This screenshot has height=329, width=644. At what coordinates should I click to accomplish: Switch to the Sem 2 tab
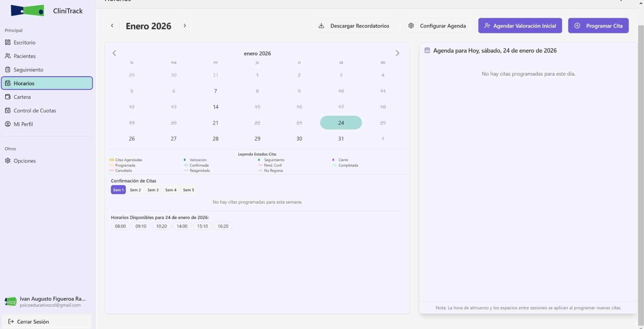coord(135,190)
